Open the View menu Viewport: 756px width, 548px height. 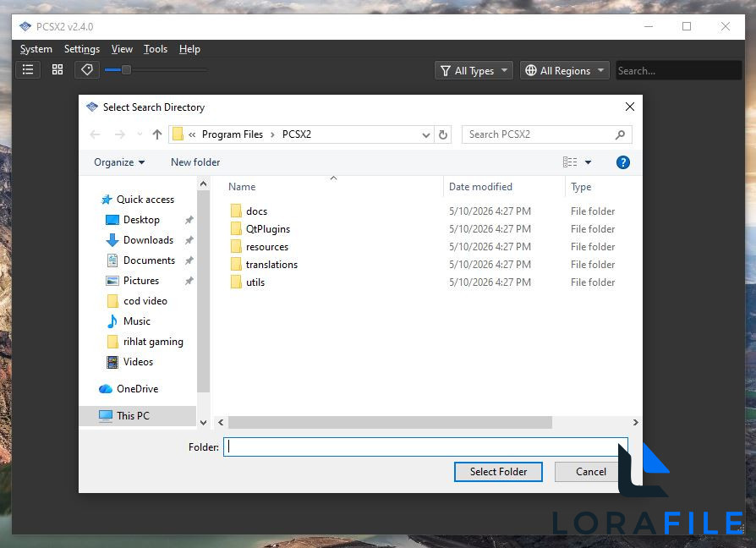tap(122, 49)
